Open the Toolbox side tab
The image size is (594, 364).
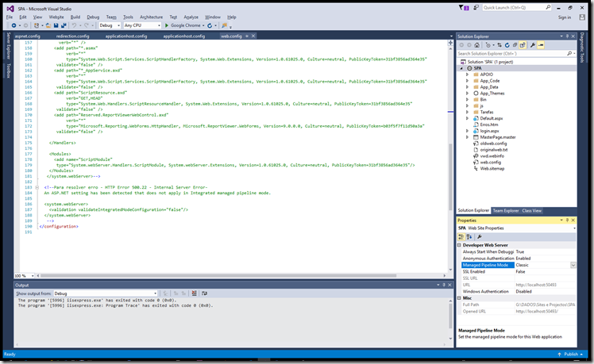[x=9, y=71]
